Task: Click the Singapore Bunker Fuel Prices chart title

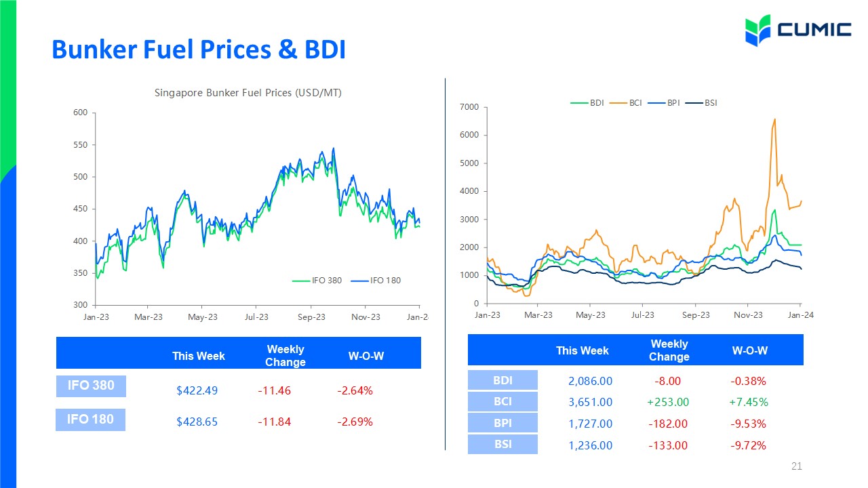Action: pos(248,93)
